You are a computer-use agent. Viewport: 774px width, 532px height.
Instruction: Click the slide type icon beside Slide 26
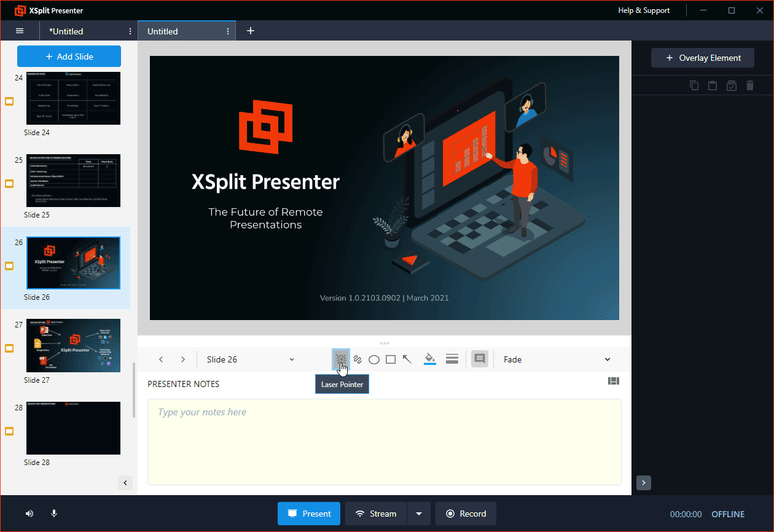click(9, 266)
